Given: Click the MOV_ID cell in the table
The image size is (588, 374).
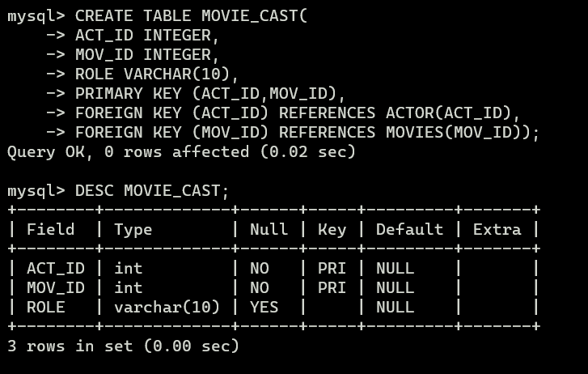Looking at the screenshot, I should (56, 288).
